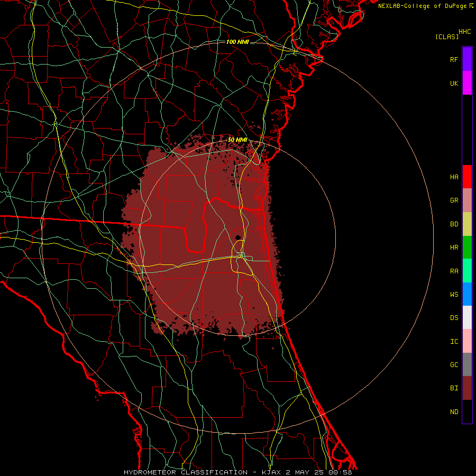Click the RF purple legend swatch
The height and width of the screenshot is (476, 476).
[x=467, y=59]
